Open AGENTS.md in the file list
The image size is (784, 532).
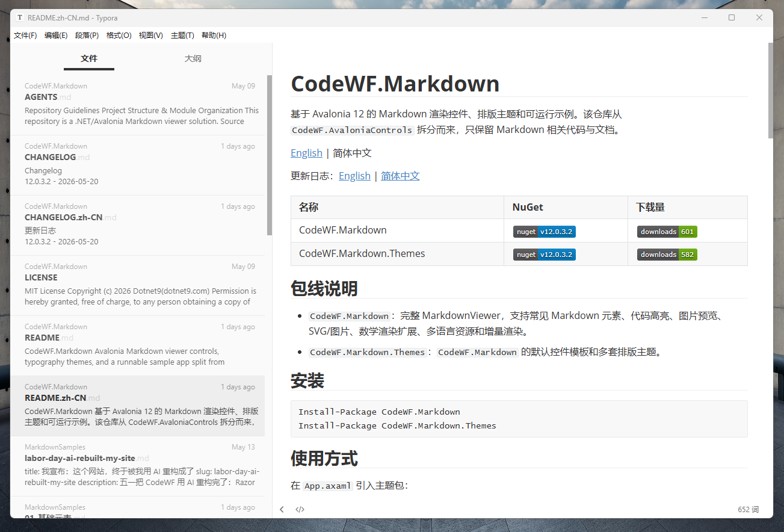coord(137,105)
